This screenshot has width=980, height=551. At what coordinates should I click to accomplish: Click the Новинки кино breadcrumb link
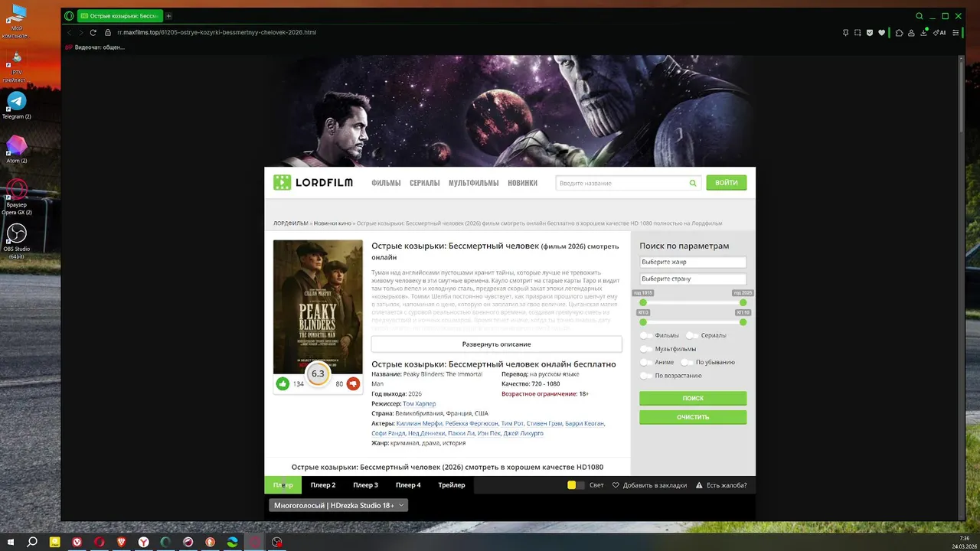[x=332, y=223]
